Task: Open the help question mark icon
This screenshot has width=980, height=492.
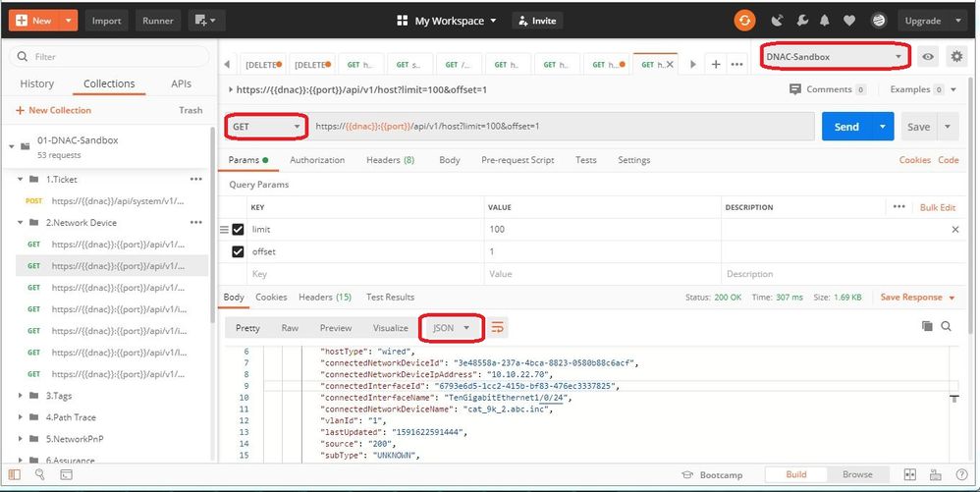Action: click(962, 474)
